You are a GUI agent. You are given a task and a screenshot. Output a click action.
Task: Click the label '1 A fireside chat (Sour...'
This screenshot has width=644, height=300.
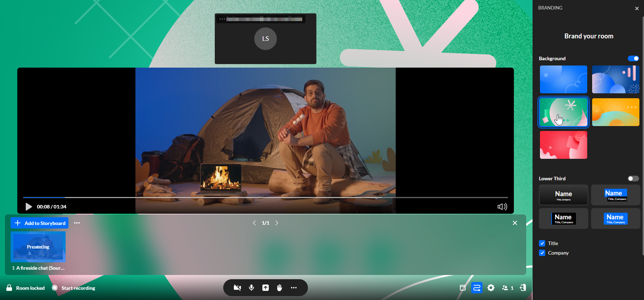tap(38, 268)
